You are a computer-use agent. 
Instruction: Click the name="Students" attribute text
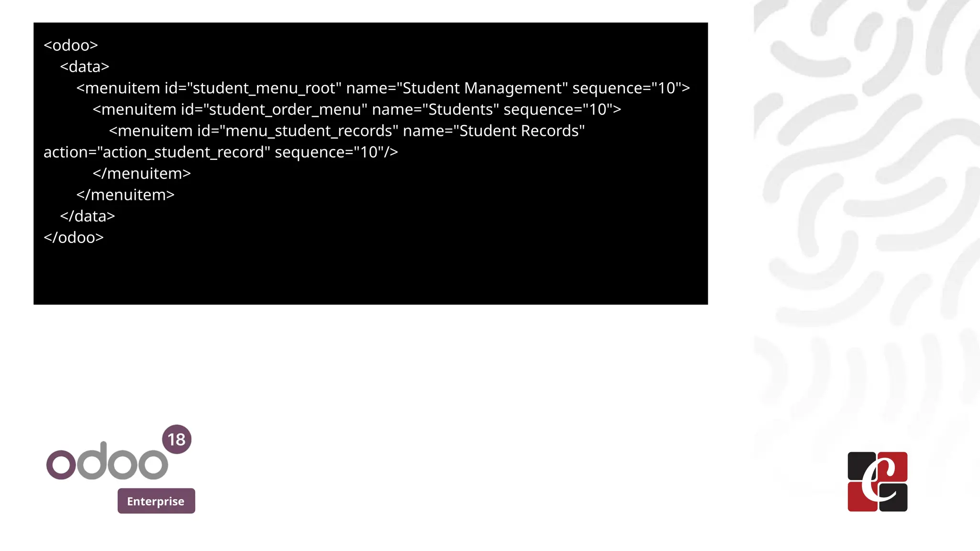[435, 110]
